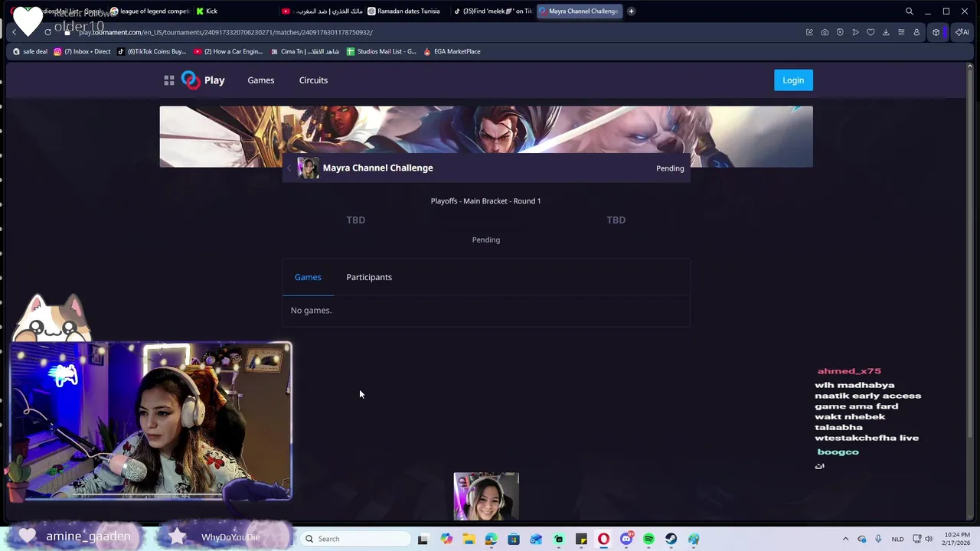The height and width of the screenshot is (551, 980).
Task: Open the TikTok Coins bookmark
Action: point(152,51)
